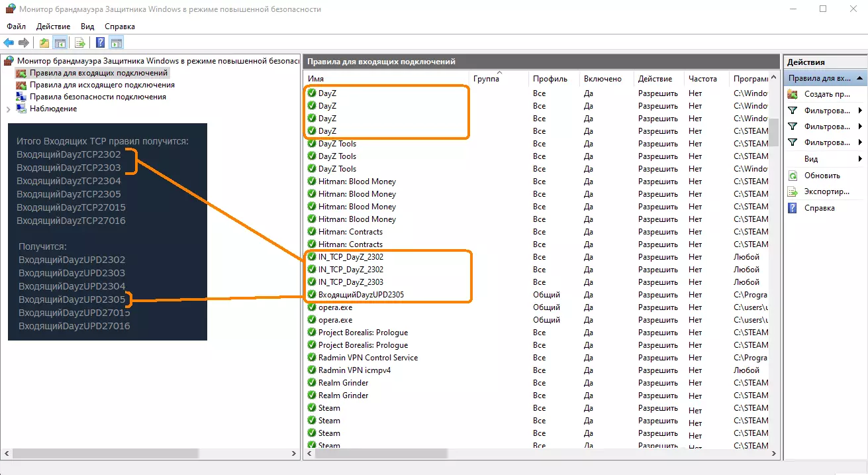Click Обновить in the Actions pane
The width and height of the screenshot is (868, 475).
[822, 176]
